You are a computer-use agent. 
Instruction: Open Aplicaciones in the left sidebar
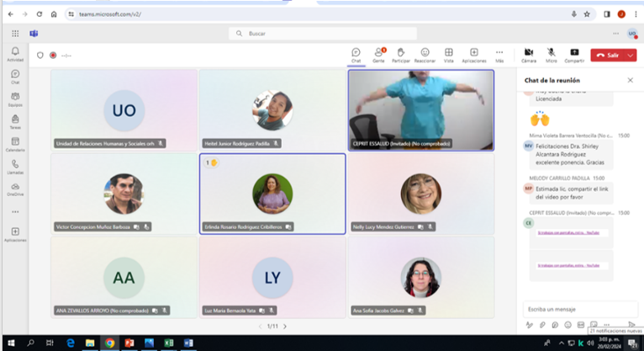[x=15, y=235]
